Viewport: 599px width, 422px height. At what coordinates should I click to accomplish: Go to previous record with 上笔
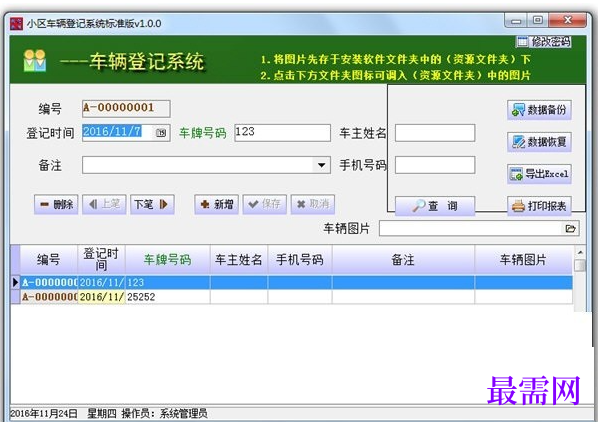point(104,204)
